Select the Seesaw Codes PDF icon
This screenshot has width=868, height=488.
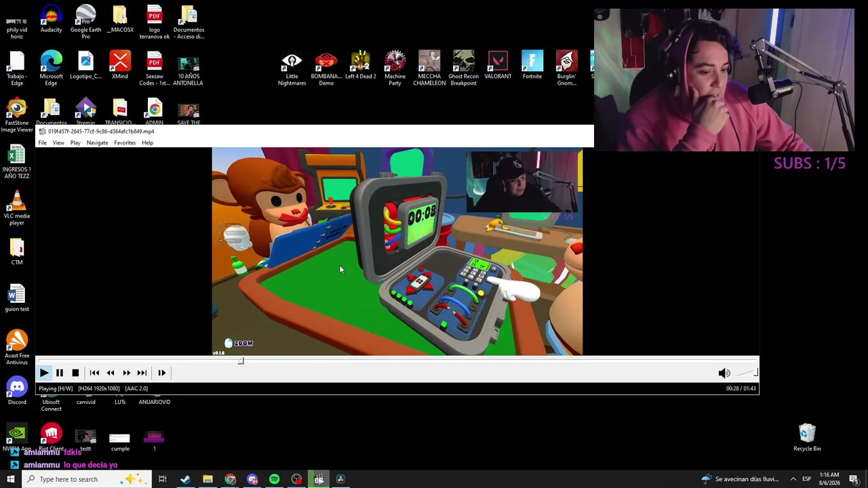[155, 68]
